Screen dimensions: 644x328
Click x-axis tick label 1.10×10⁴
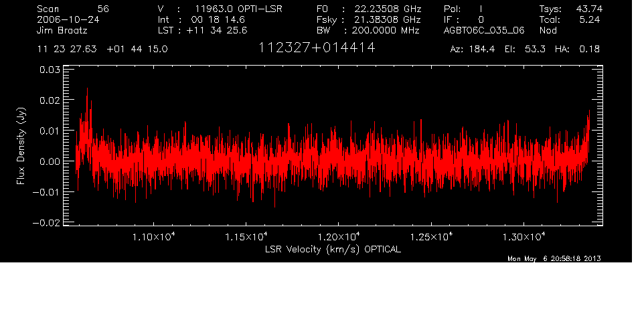click(155, 237)
